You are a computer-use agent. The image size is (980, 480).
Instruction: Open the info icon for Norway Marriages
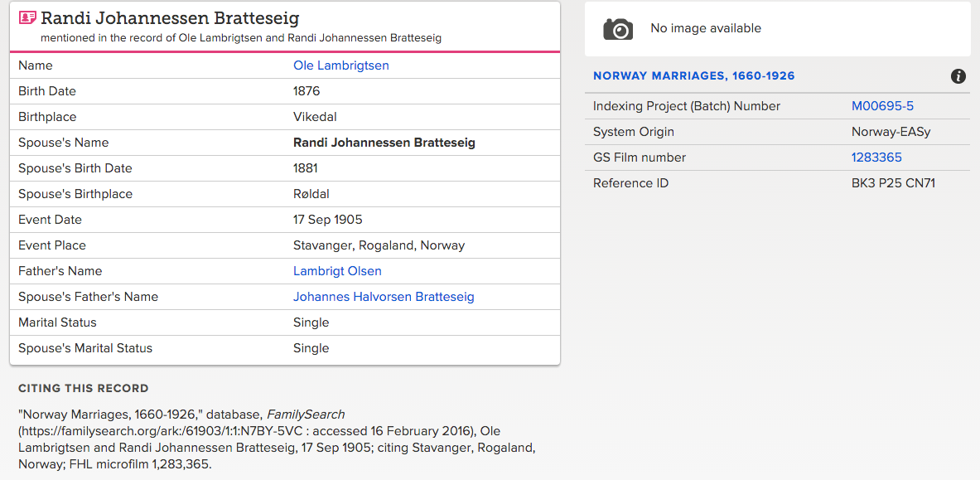958,76
